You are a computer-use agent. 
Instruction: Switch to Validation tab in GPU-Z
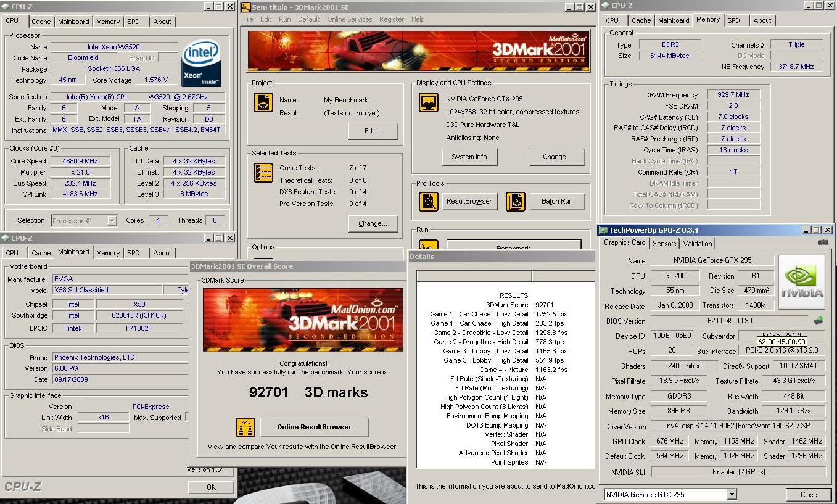(698, 244)
